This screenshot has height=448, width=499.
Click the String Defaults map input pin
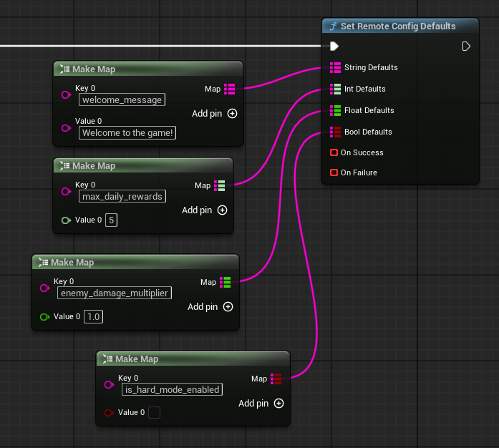click(x=335, y=68)
